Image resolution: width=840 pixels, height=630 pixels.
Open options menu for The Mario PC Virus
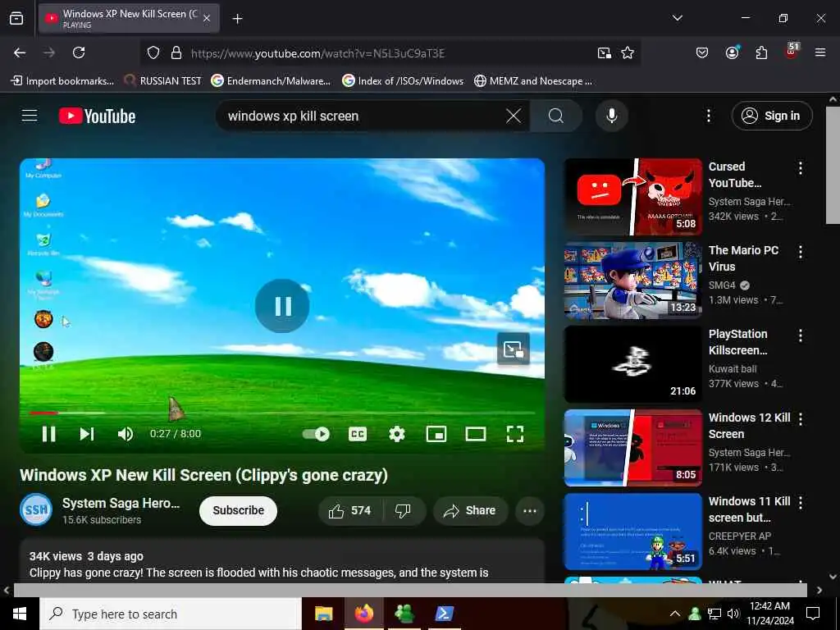point(801,252)
